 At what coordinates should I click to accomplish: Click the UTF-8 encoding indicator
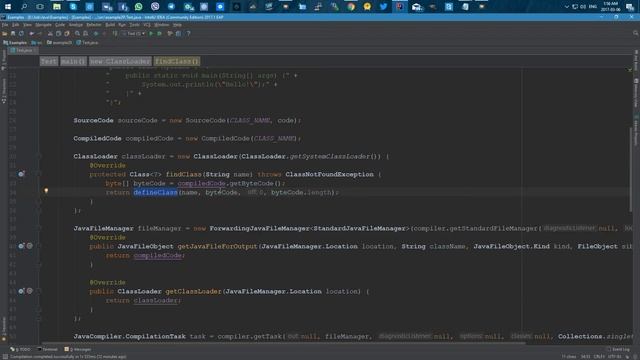click(614, 357)
